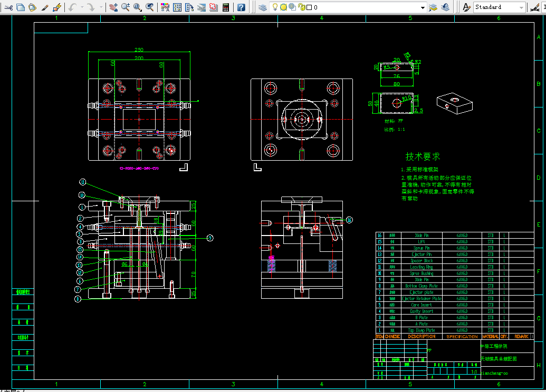
Task: Toggle layer 0 viewport freeze icon
Action: 292,7
